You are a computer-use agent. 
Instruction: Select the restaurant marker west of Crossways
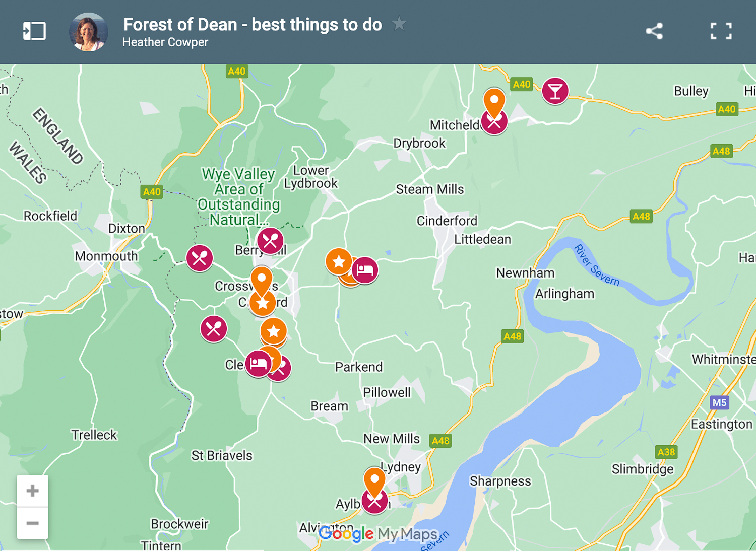click(x=200, y=258)
